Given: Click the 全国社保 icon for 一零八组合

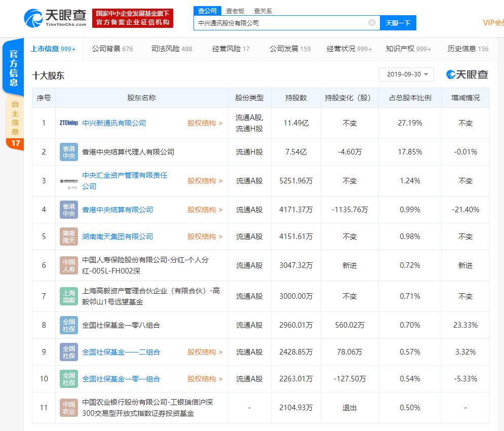Looking at the screenshot, I should pyautogui.click(x=69, y=325).
